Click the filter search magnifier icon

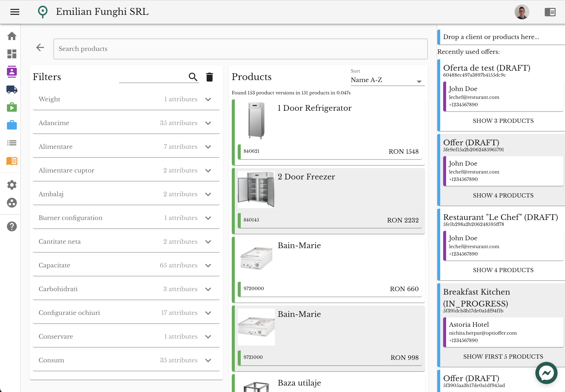(193, 77)
